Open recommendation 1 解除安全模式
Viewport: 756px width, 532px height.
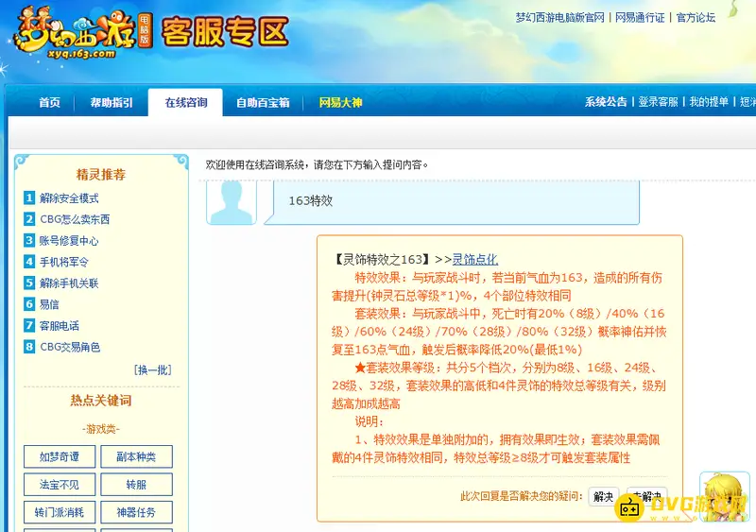click(69, 198)
